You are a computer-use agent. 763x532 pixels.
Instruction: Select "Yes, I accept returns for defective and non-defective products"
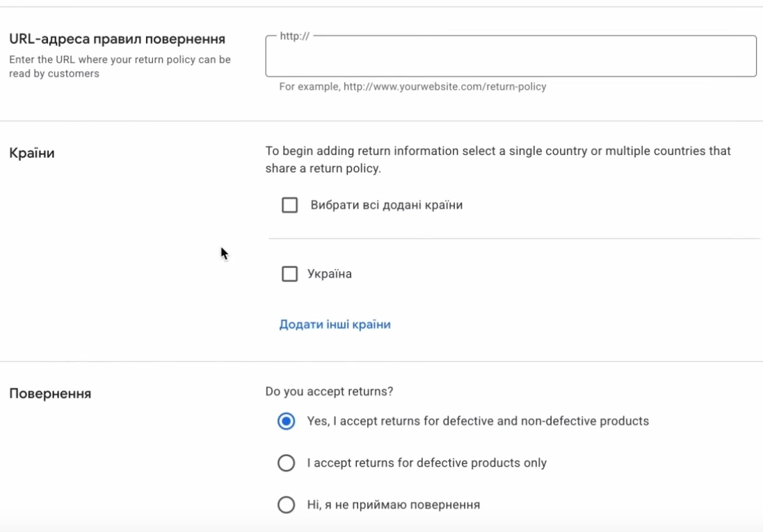[x=286, y=421]
